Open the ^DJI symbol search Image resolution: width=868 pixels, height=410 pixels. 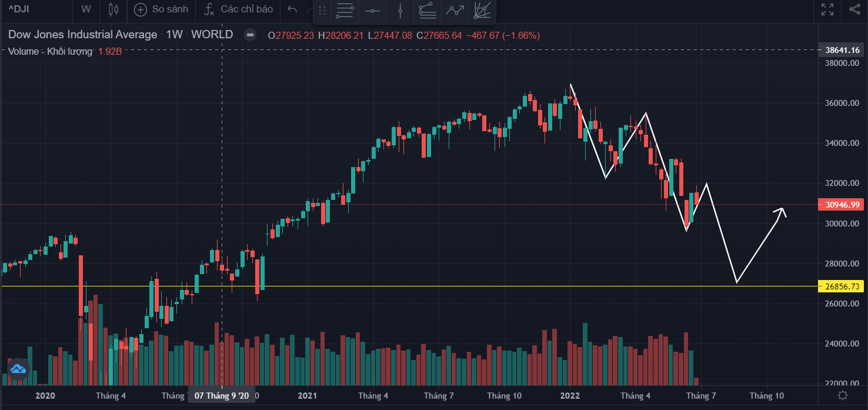[x=19, y=9]
